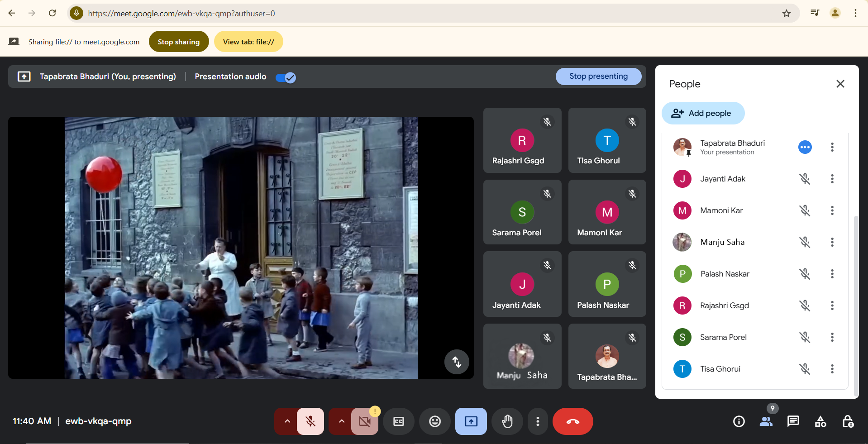Select the Sarama Porel video tile
Screen dimensions: 868x444
tap(522, 212)
